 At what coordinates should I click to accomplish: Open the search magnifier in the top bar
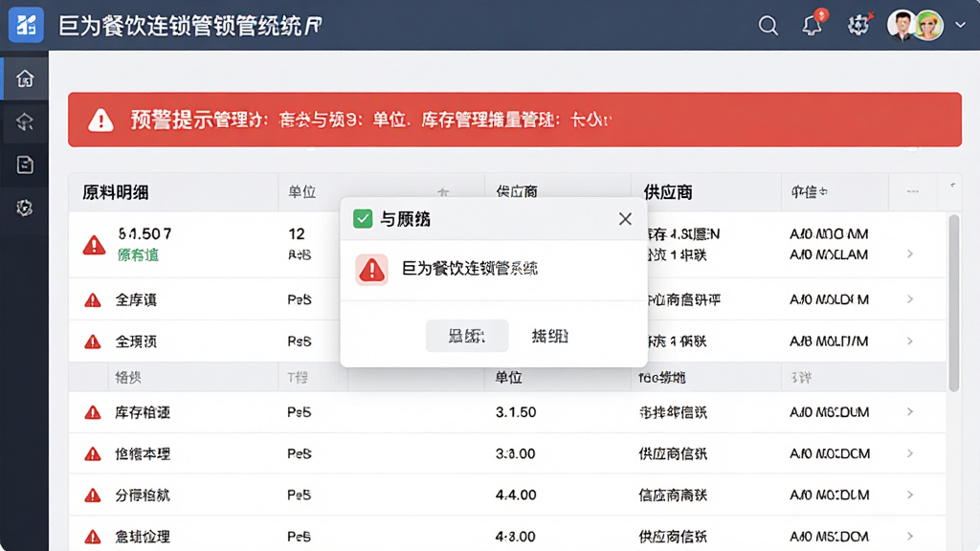[768, 26]
